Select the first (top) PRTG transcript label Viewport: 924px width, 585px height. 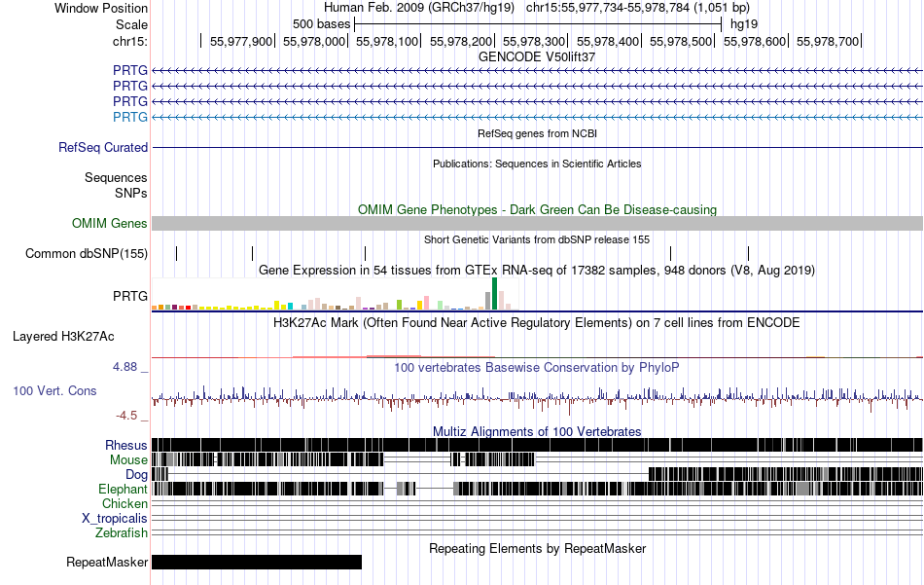click(130, 71)
